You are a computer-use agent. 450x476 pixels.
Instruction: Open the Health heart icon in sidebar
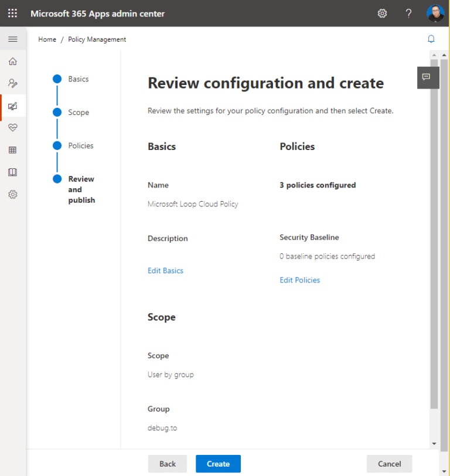point(12,128)
